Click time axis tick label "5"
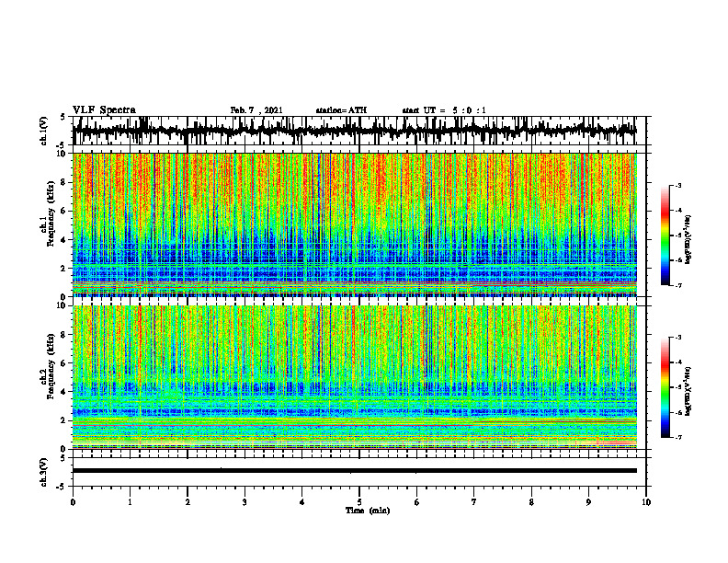Image resolution: width=728 pixels, height=563 pixels. tap(359, 502)
